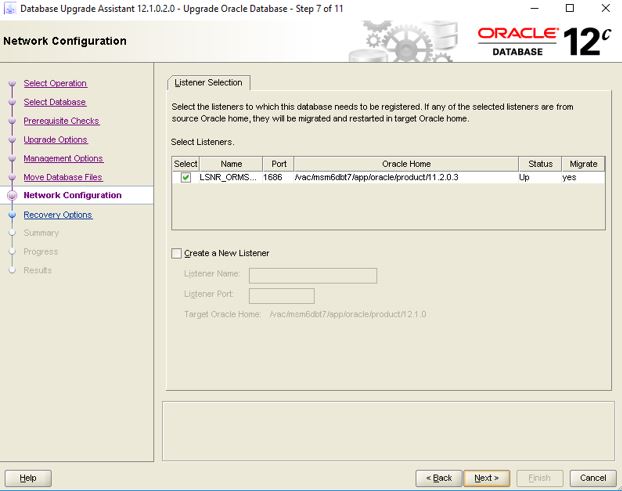
Task: Open Prerequisite Checks step
Action: pos(61,121)
